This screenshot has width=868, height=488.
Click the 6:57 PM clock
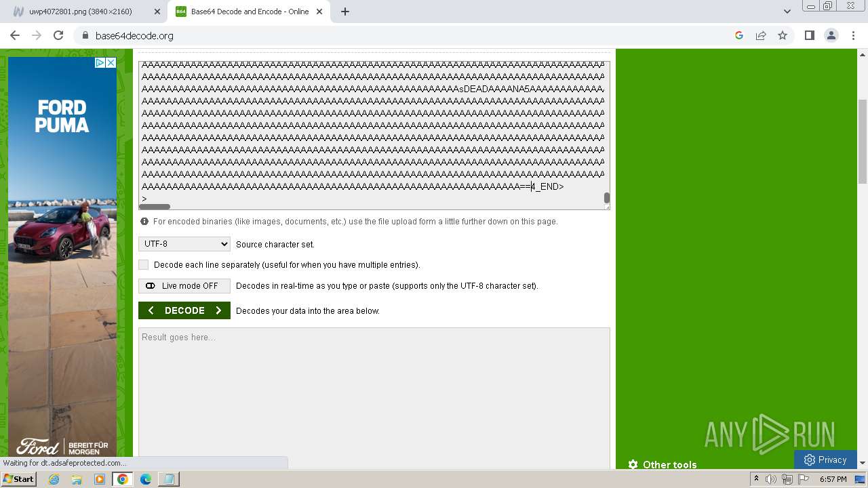point(833,479)
